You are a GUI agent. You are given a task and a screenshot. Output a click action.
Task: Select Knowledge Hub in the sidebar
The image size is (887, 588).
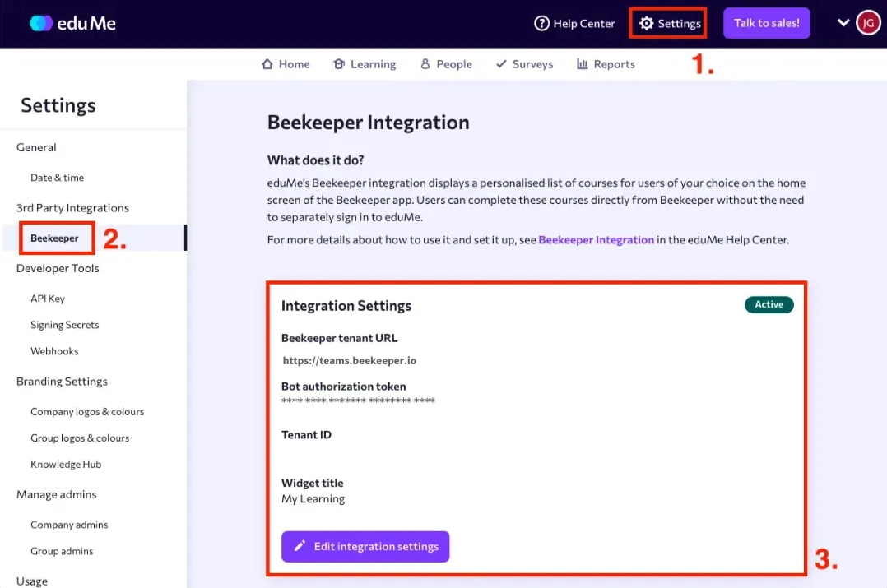66,464
